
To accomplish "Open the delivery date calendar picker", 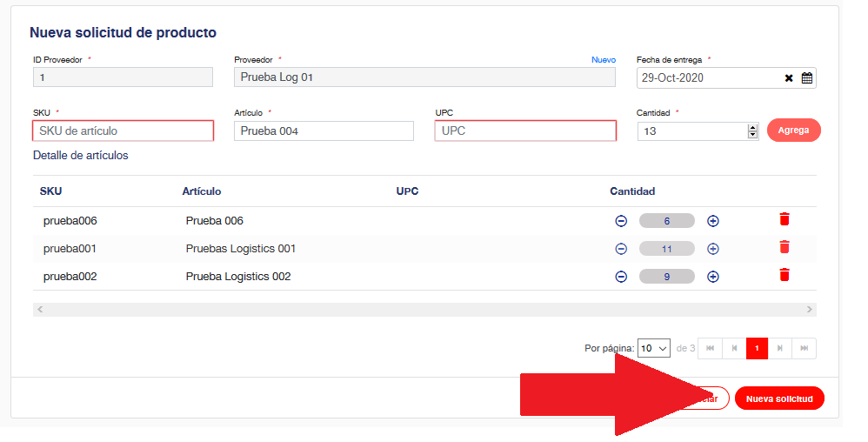I will [806, 78].
